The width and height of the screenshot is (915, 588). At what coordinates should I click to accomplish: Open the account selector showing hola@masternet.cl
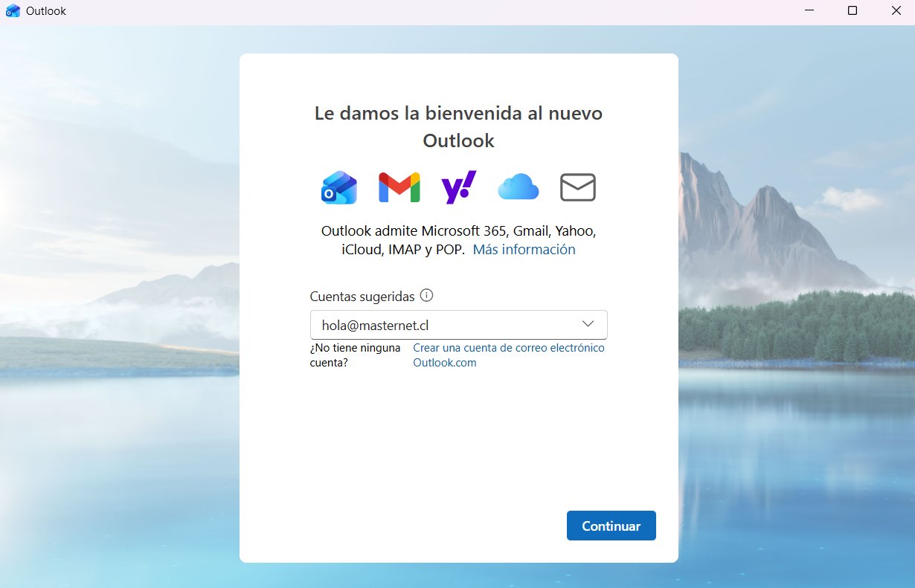coord(458,324)
